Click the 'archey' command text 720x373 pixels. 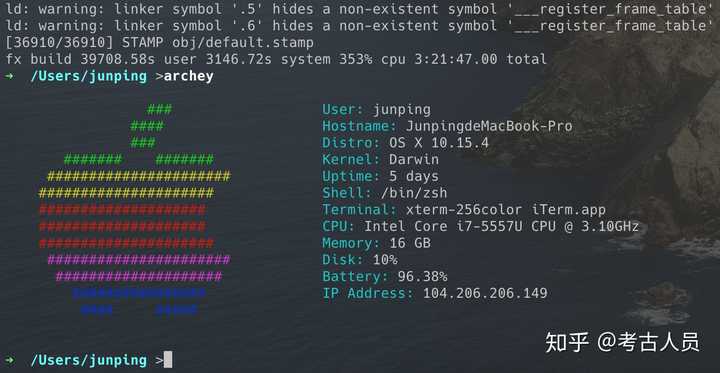click(188, 76)
